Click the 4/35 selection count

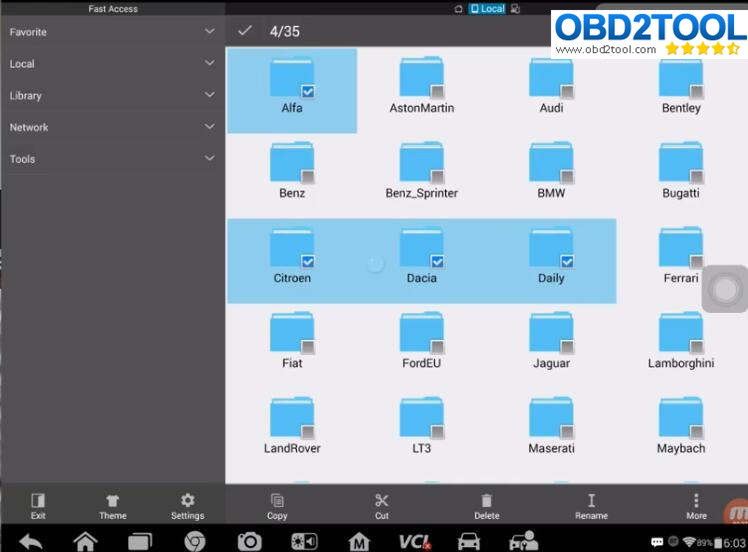point(285,31)
